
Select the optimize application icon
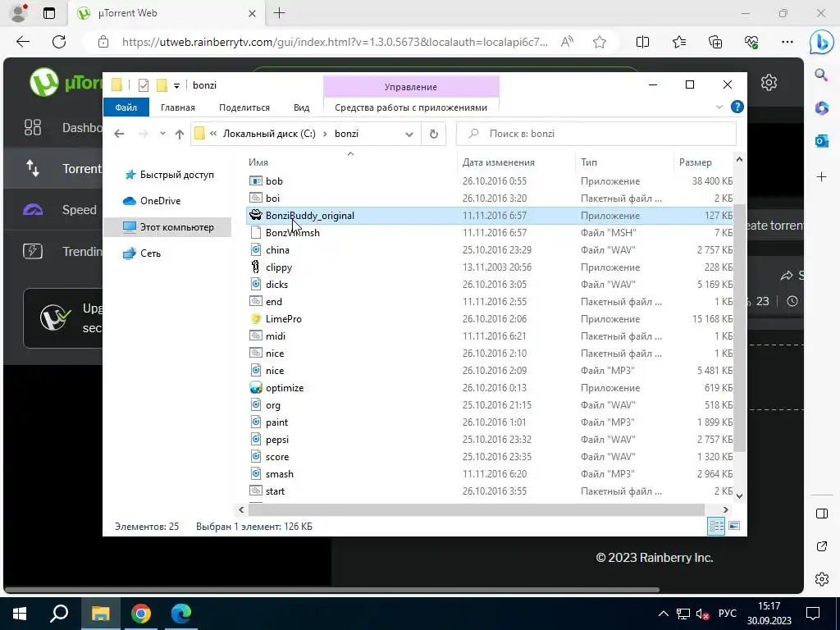[256, 387]
